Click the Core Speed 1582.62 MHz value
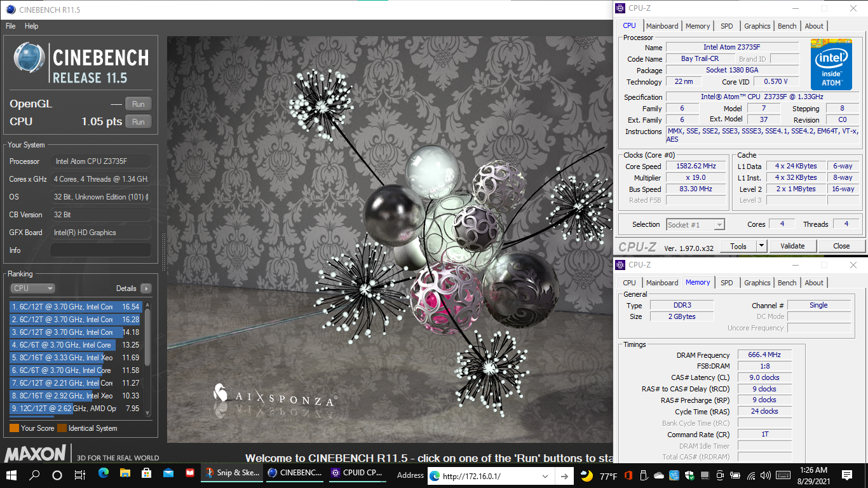This screenshot has width=868, height=488. coord(696,166)
